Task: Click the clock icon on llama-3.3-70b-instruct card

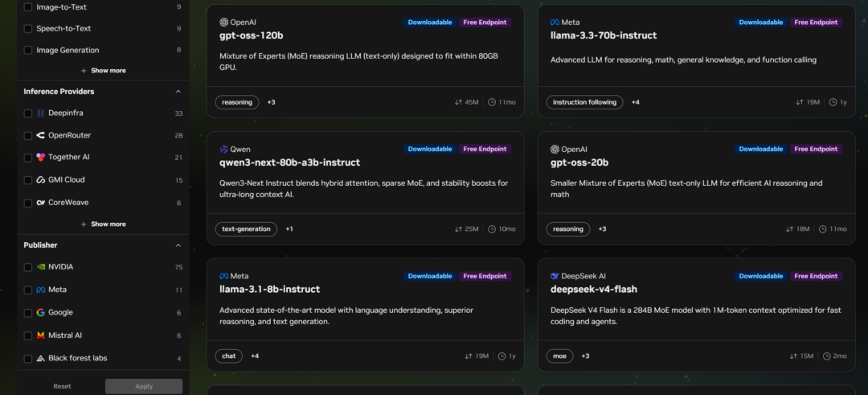Action: point(833,102)
